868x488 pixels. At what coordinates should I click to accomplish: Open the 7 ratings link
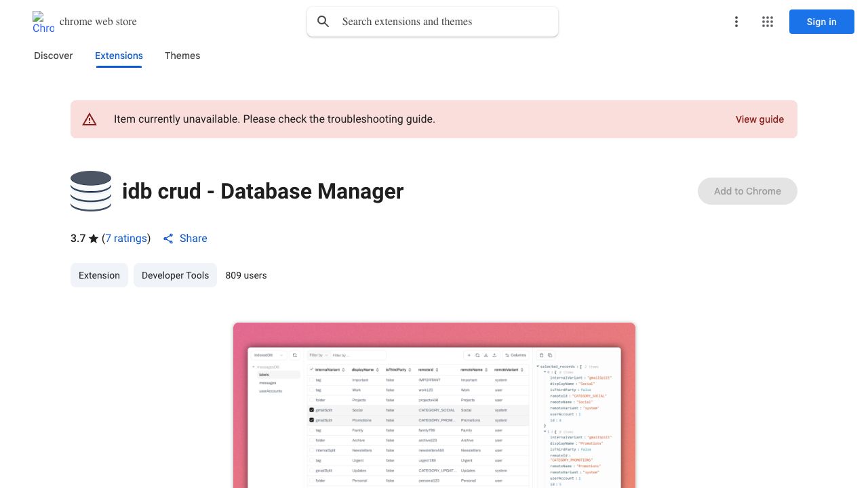click(126, 239)
